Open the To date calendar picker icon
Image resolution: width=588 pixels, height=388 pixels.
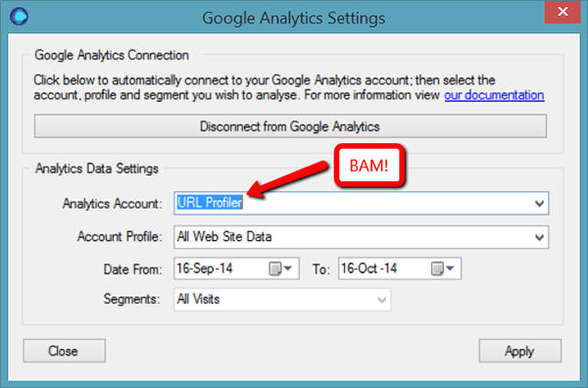coord(443,268)
